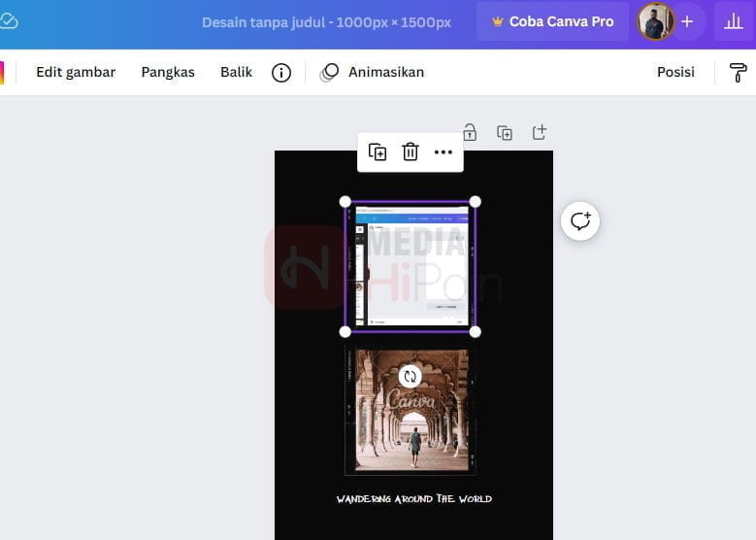Click the plus icon to add collaborators
This screenshot has width=756, height=540.
click(687, 21)
